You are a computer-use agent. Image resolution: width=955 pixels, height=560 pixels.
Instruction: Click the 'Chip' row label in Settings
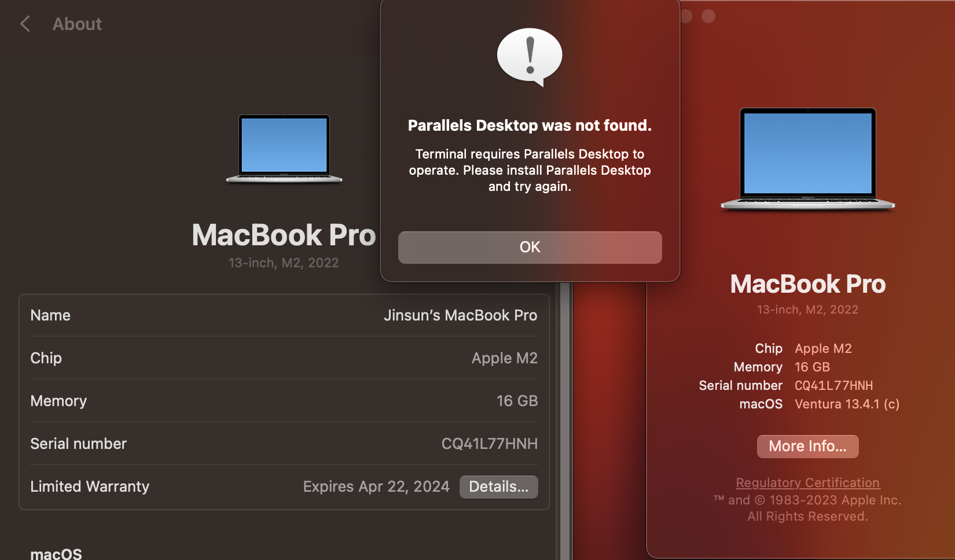pyautogui.click(x=46, y=358)
